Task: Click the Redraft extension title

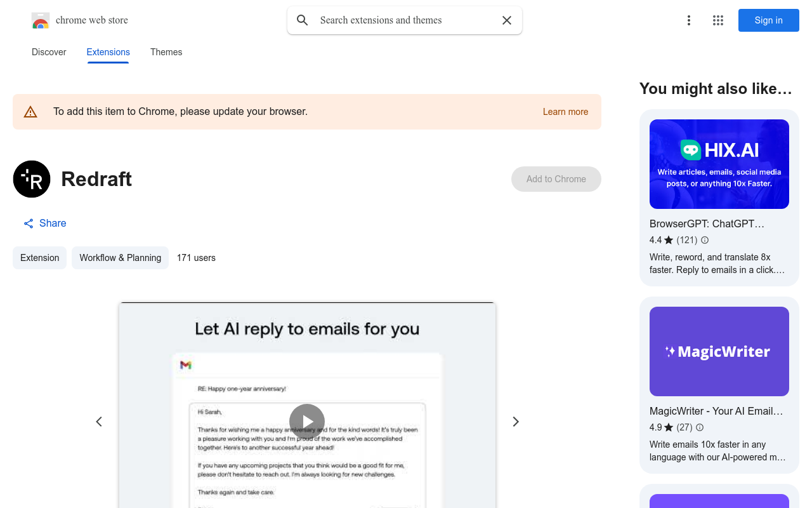Action: [96, 179]
